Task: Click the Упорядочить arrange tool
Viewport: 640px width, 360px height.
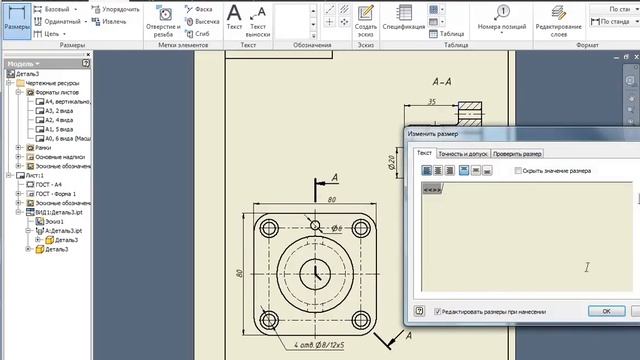Action: [116, 9]
